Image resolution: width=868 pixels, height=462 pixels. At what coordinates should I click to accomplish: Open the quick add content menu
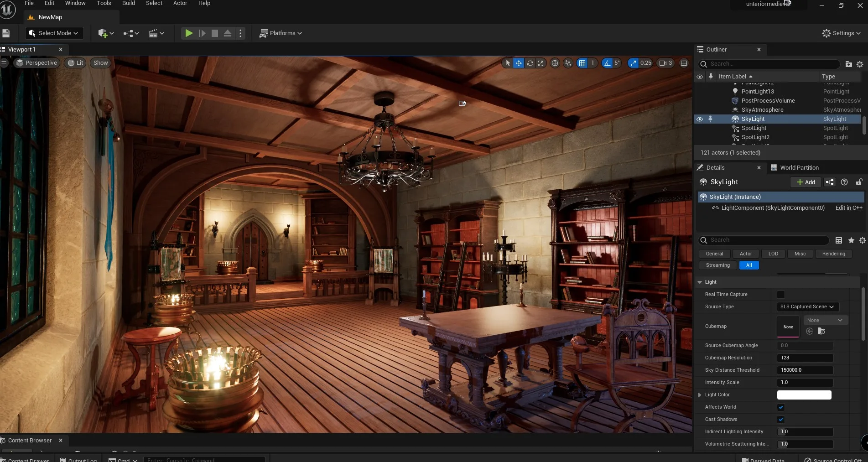[105, 33]
